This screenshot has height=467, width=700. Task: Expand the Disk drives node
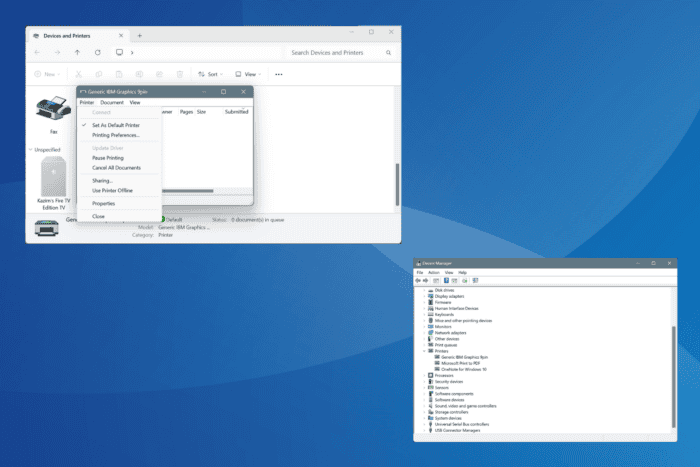coord(424,291)
